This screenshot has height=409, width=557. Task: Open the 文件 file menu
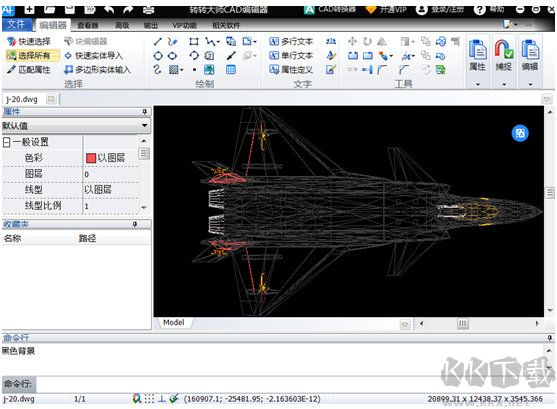(16, 24)
